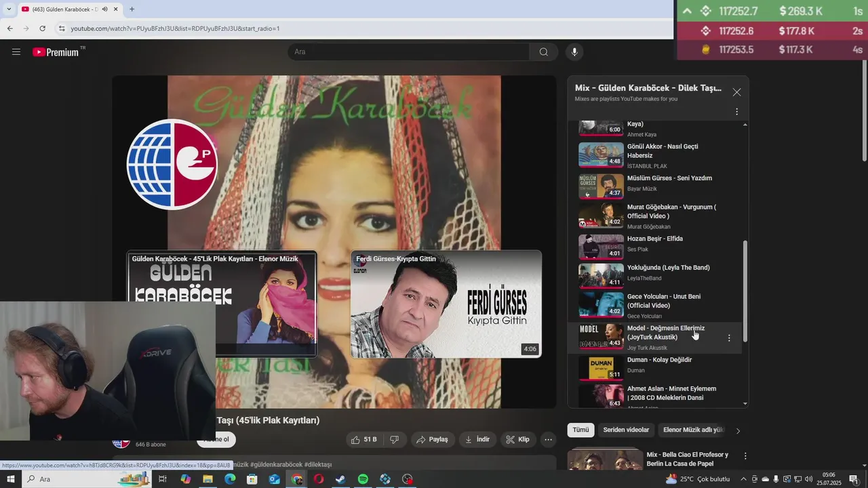Open Ferdi Gürses-Kıyıpta Gittin end-screen card
This screenshot has height=488, width=868.
pyautogui.click(x=446, y=304)
